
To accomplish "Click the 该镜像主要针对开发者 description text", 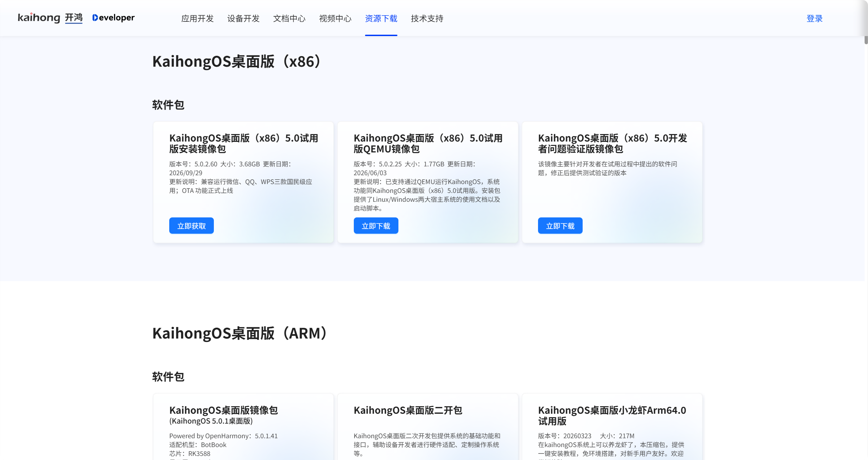I will 607,168.
